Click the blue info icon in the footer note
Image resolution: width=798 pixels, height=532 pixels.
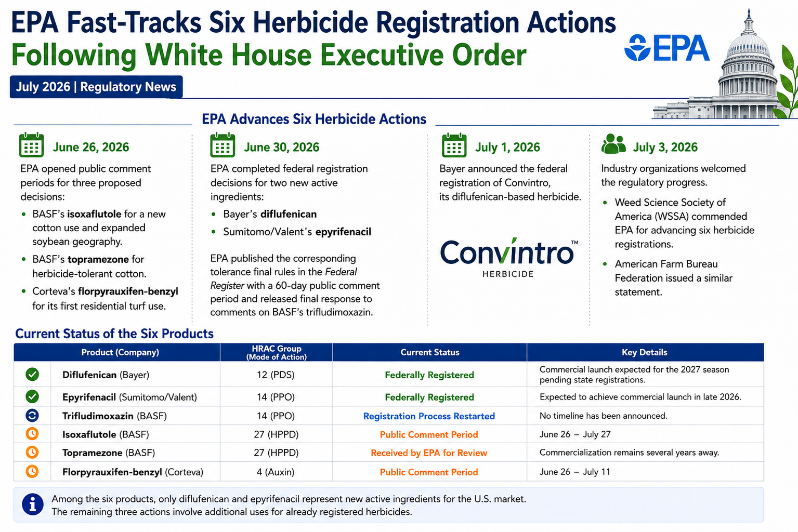coord(33,504)
